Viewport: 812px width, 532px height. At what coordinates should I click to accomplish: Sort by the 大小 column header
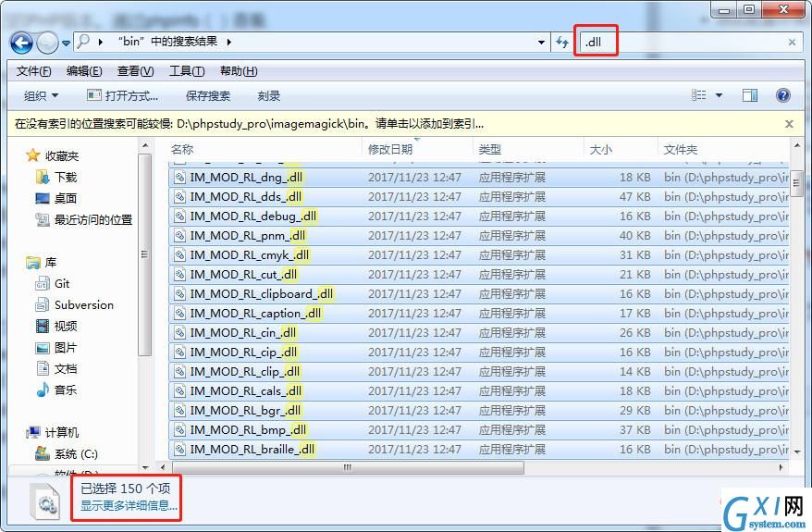pos(621,150)
